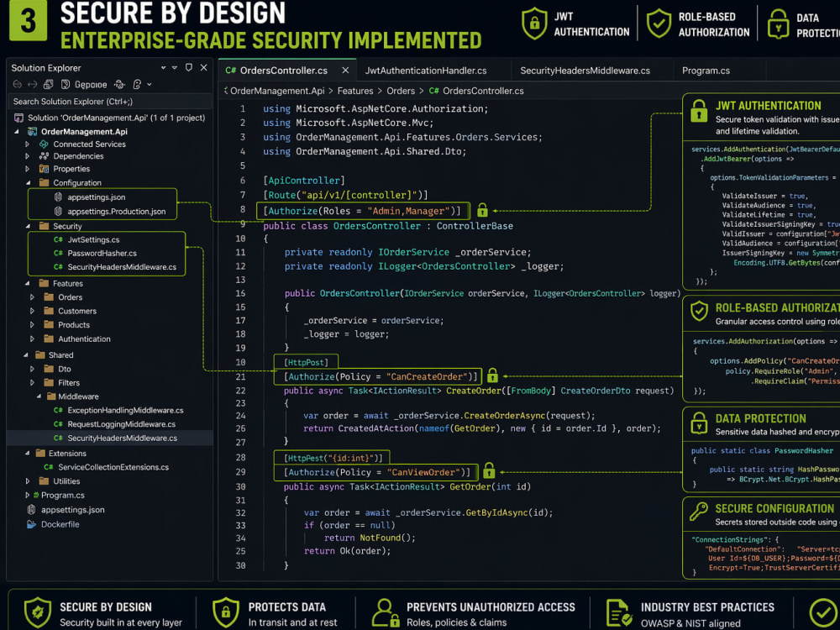Click the C# icon beside JwtSettings.cs
This screenshot has height=630, width=840.
(x=58, y=239)
